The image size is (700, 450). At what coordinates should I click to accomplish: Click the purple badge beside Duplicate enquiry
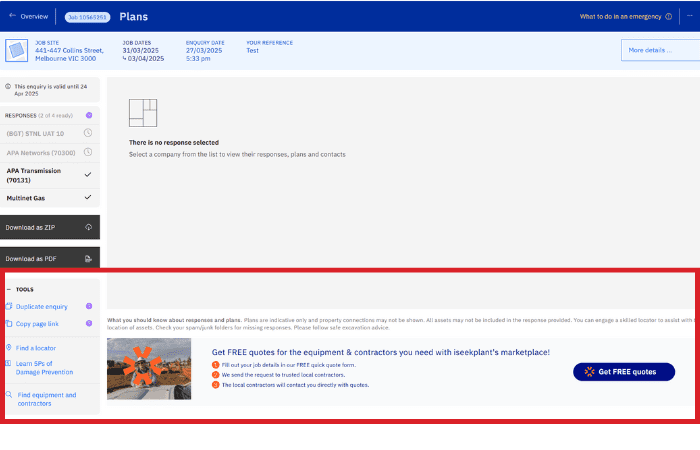pos(89,307)
